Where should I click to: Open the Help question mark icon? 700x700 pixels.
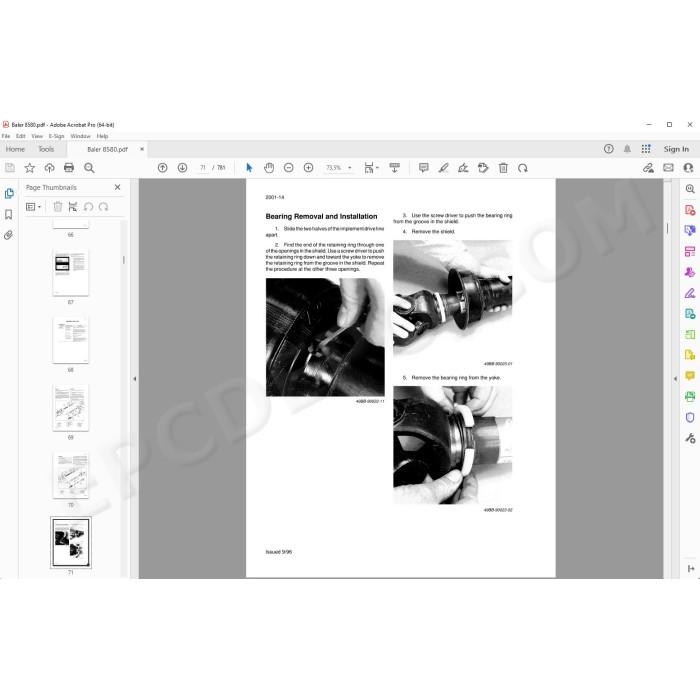click(x=608, y=149)
